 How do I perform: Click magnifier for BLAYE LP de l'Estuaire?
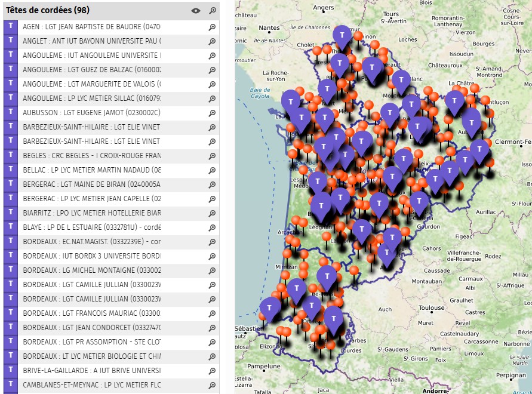tap(212, 228)
